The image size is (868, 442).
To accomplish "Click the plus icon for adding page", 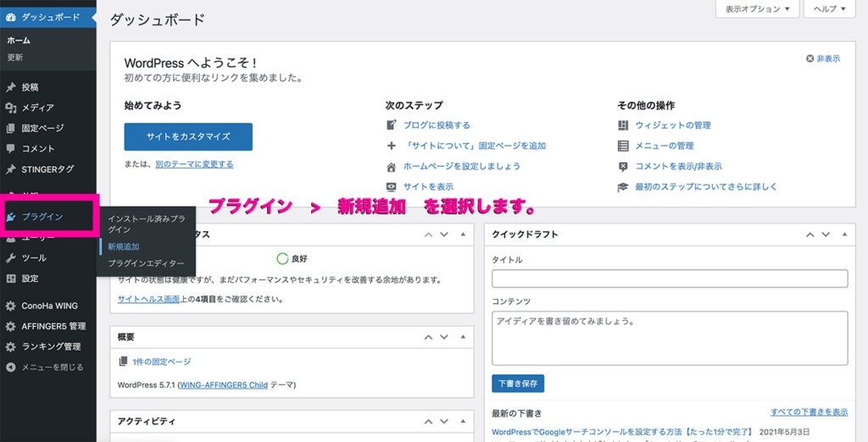I will pos(392,146).
